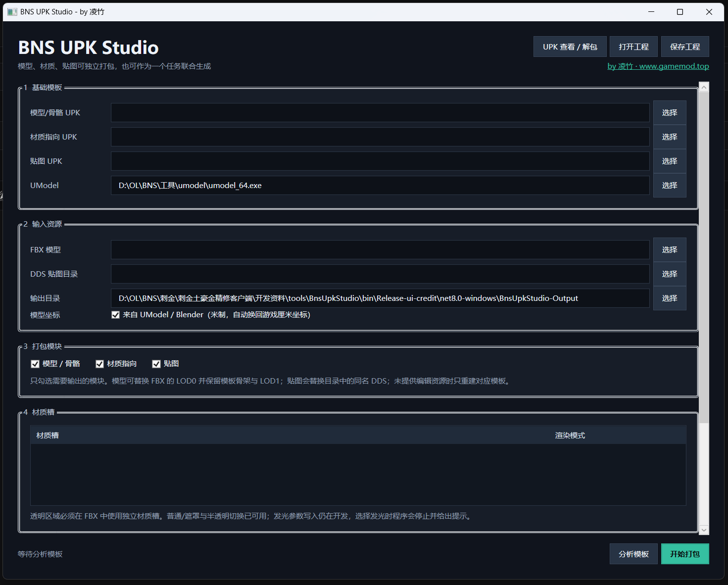Uncheck the 贴图 module checkbox
Image resolution: width=728 pixels, height=585 pixels.
(156, 364)
